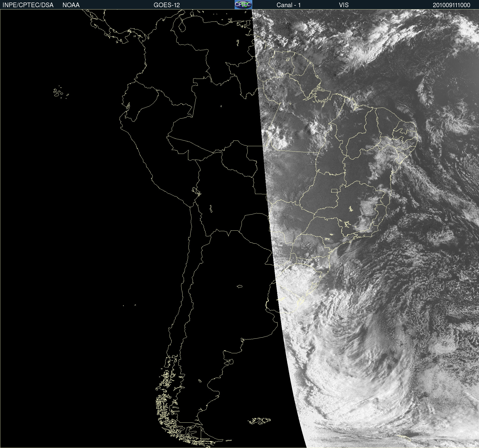The image size is (479, 448).
Task: Click the Canal - 1 label
Action: click(x=289, y=5)
